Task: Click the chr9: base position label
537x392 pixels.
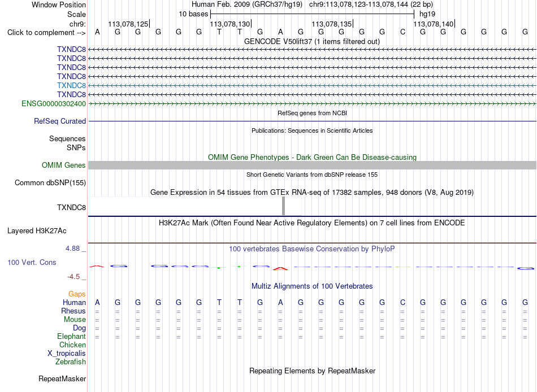Action: click(77, 24)
